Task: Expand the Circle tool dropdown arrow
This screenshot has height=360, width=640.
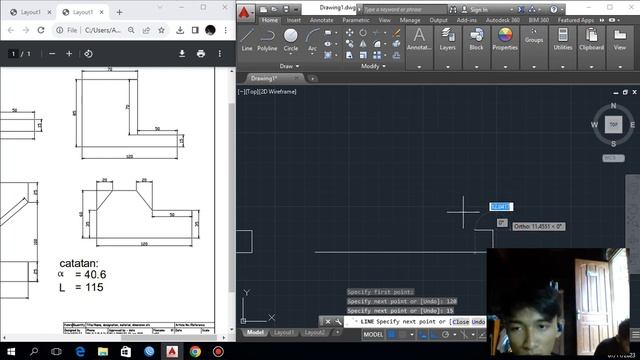Action: click(291, 54)
